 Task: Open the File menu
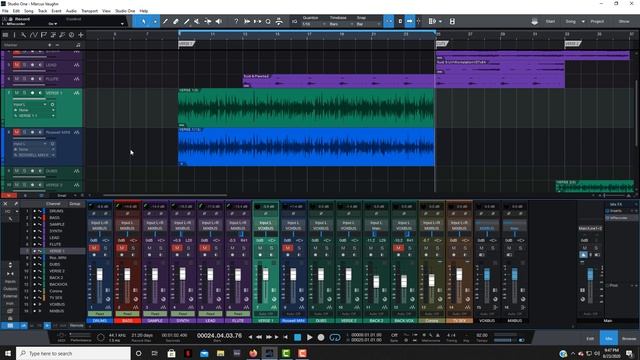click(5, 11)
